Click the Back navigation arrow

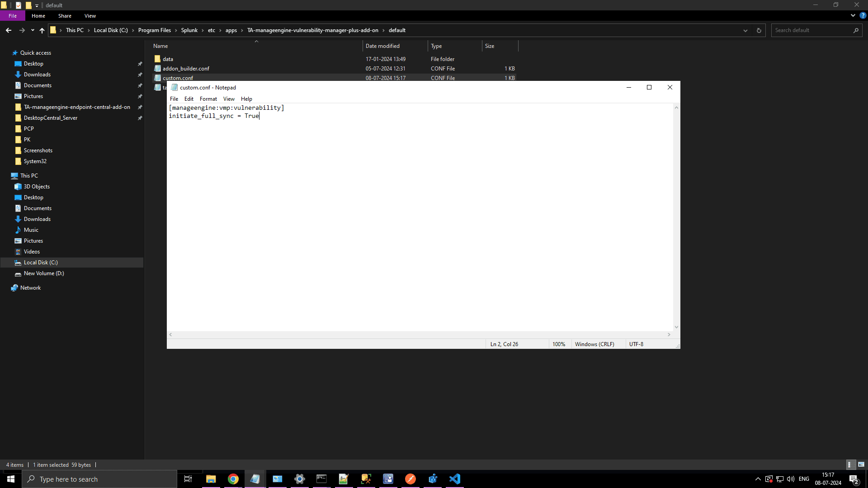9,30
